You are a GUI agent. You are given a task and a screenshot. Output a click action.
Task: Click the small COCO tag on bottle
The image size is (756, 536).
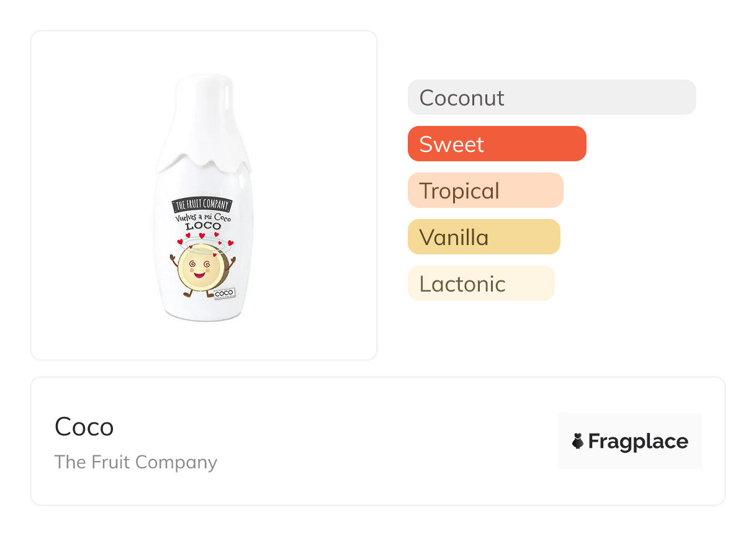tap(224, 293)
